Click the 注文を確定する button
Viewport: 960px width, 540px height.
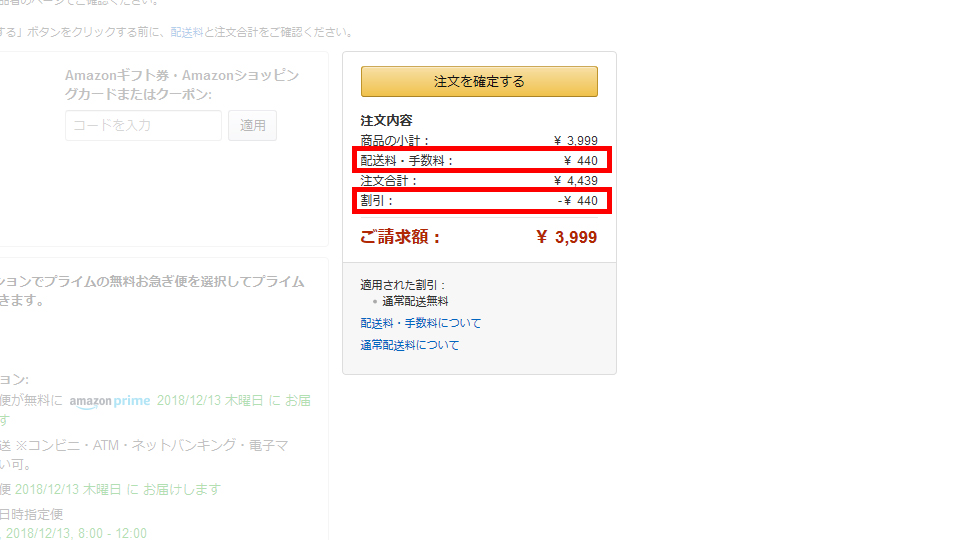tap(479, 81)
